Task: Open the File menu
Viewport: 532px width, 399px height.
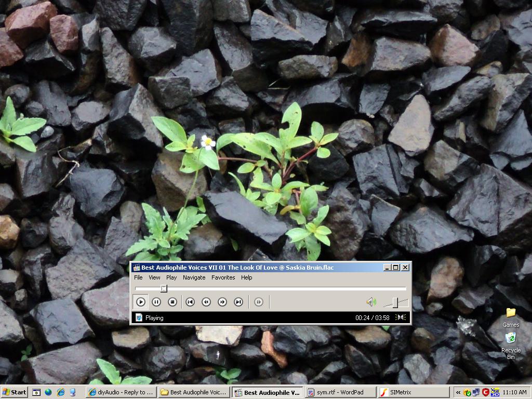Action: pos(138,277)
